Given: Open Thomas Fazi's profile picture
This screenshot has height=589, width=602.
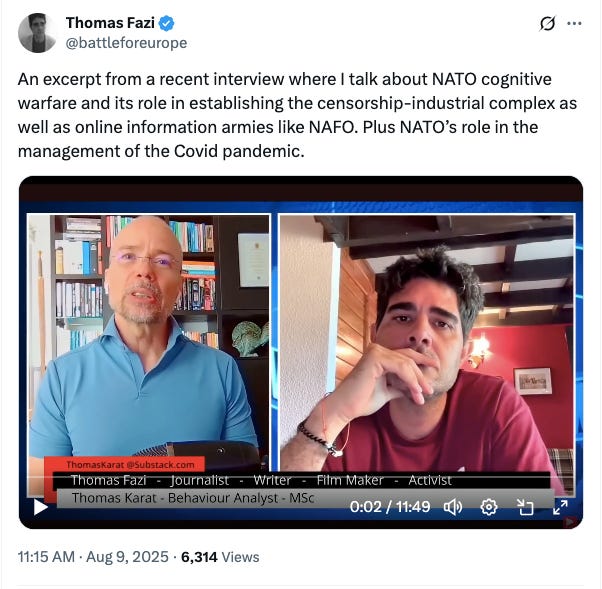Looking at the screenshot, I should [37, 33].
